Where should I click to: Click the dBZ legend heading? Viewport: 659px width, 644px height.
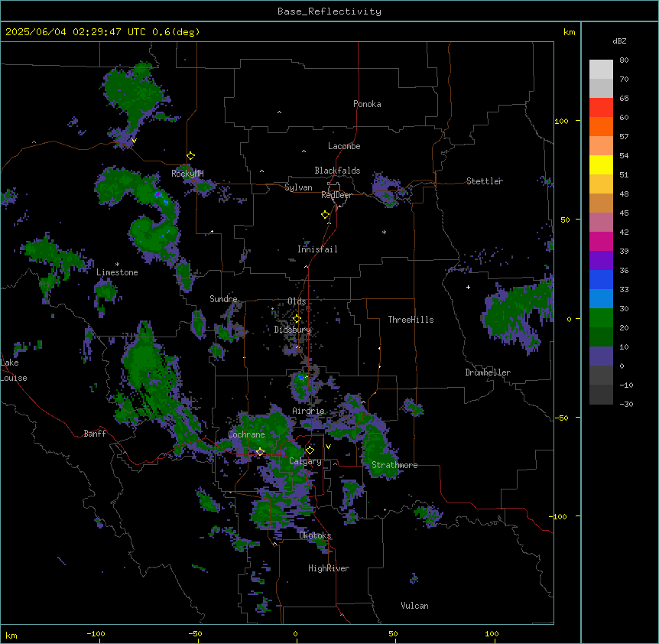pyautogui.click(x=619, y=41)
